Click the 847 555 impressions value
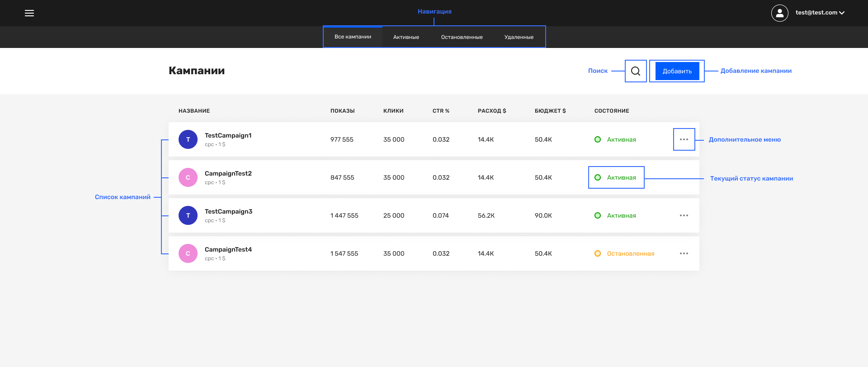868x367 pixels. pyautogui.click(x=342, y=177)
